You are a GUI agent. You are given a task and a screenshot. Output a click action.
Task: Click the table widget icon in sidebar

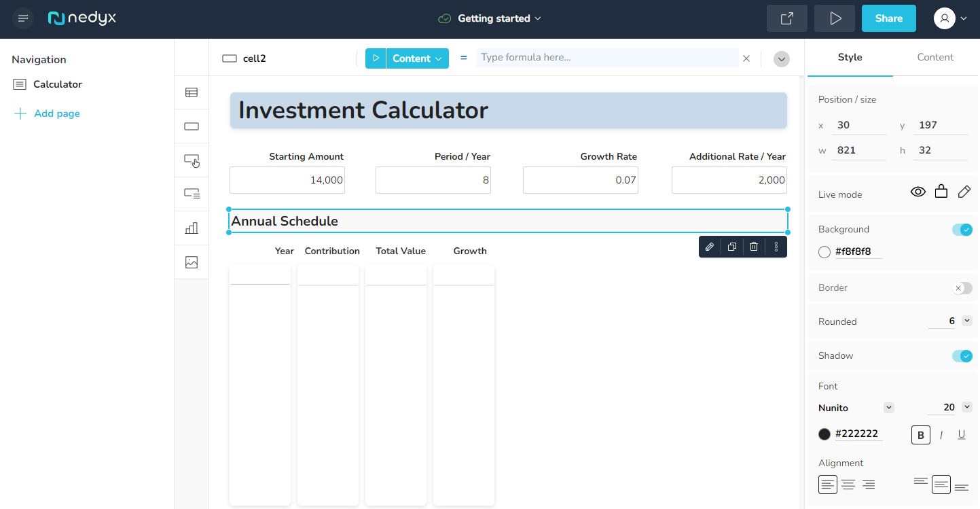point(192,92)
